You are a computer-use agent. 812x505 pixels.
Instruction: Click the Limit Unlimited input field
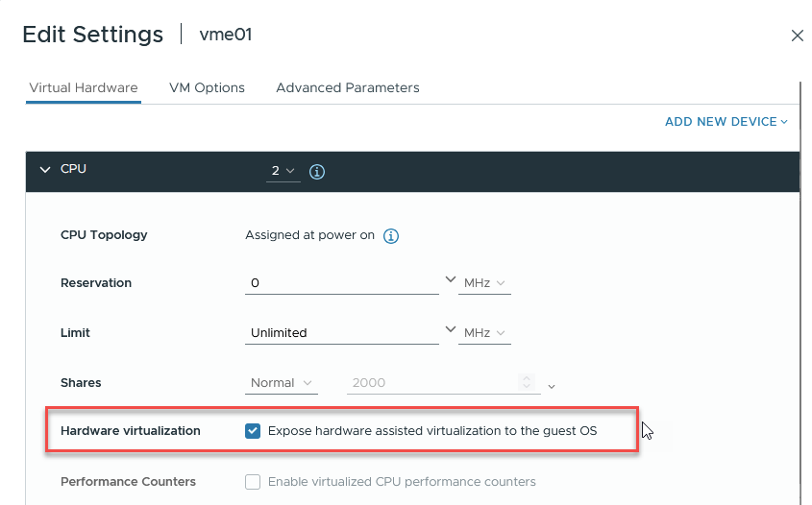341,333
